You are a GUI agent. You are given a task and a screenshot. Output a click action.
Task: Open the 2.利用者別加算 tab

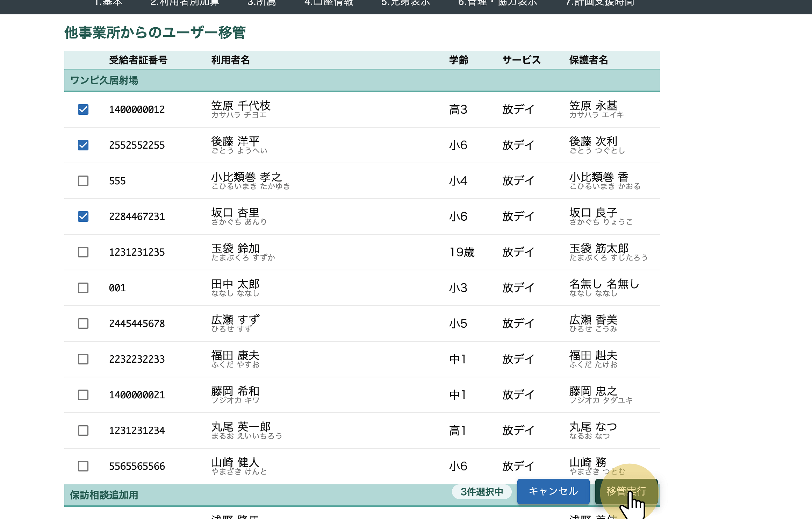pos(185,3)
